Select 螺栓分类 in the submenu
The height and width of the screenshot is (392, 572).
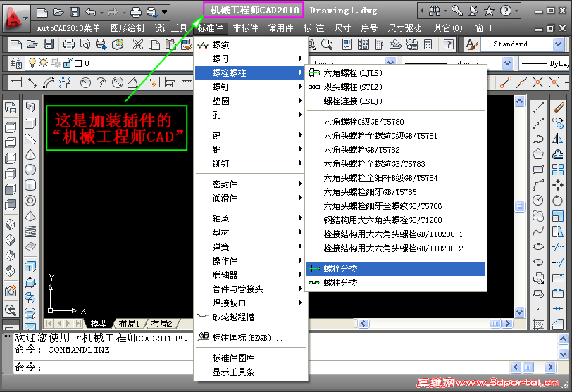(x=396, y=269)
